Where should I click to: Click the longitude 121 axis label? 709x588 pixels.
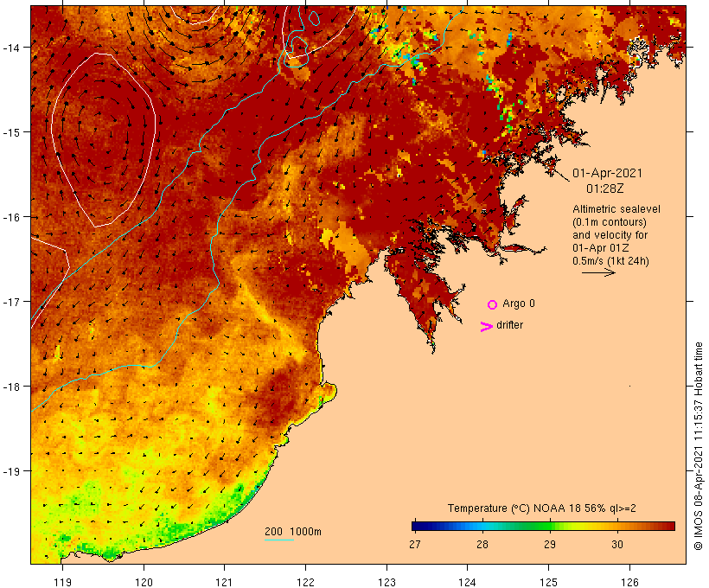224,582
